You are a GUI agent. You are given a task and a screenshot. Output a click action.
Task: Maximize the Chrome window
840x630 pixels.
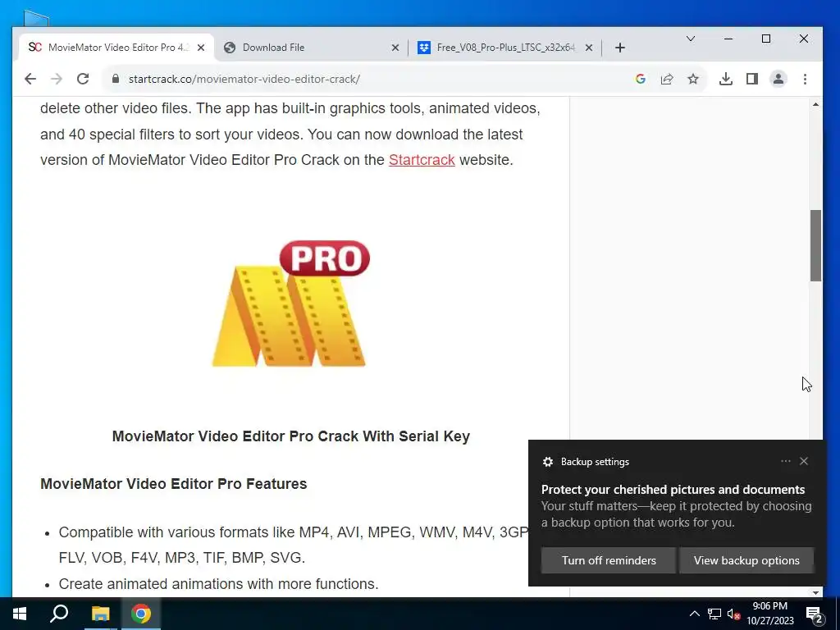pyautogui.click(x=766, y=39)
